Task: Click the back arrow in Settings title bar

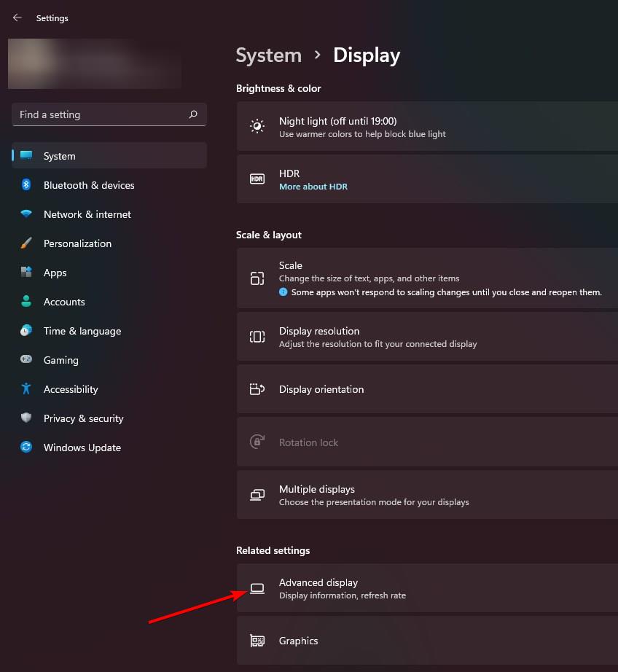Action: coord(17,17)
